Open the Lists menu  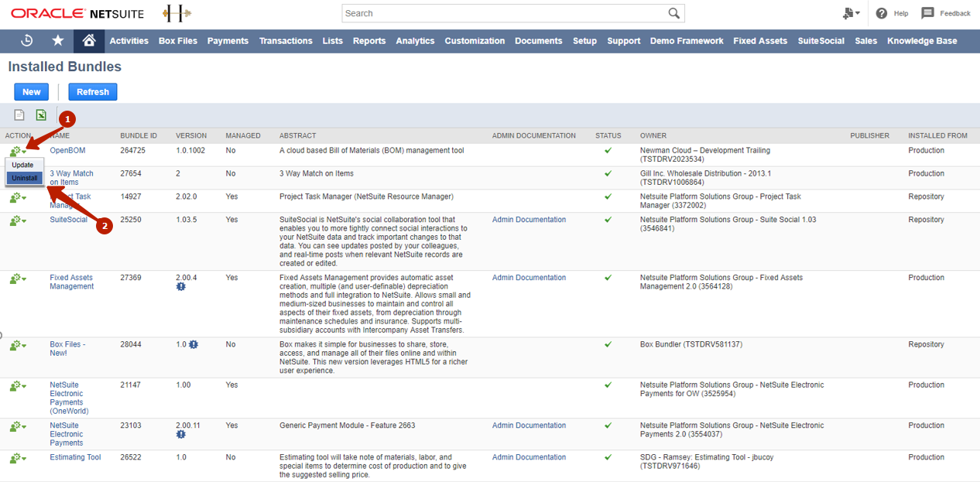[x=333, y=41]
